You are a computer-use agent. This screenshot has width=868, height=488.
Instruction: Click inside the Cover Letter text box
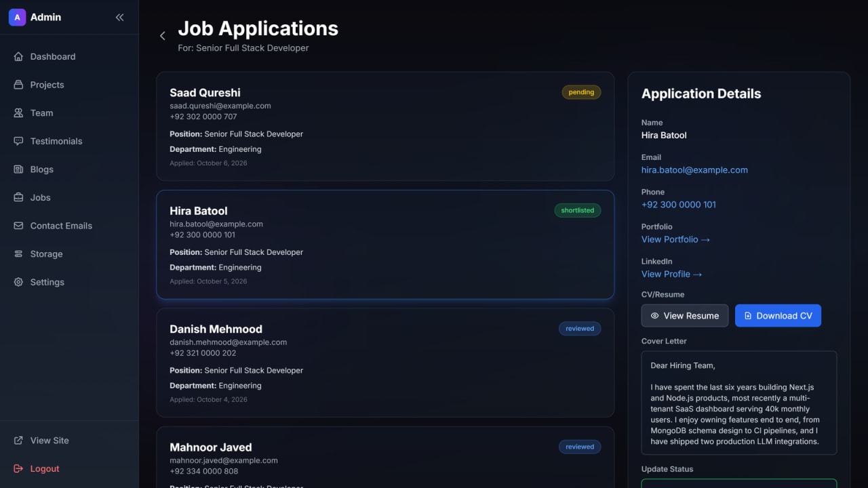click(739, 403)
